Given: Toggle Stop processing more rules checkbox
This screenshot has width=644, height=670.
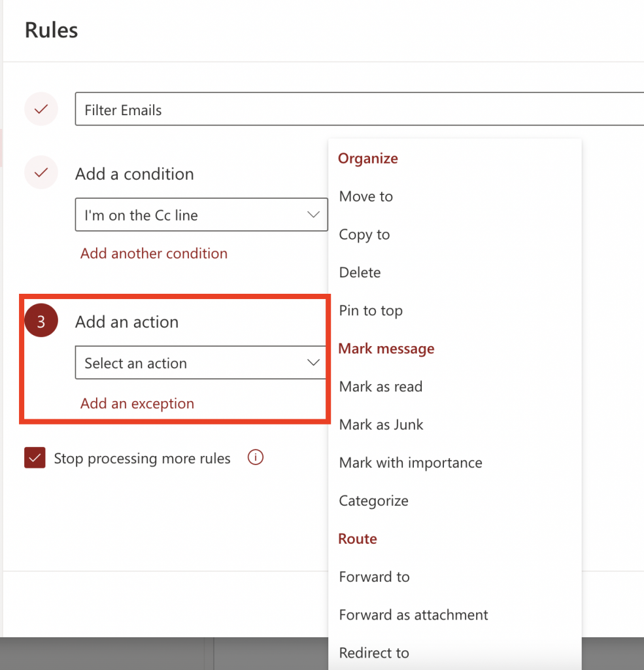Looking at the screenshot, I should (35, 458).
